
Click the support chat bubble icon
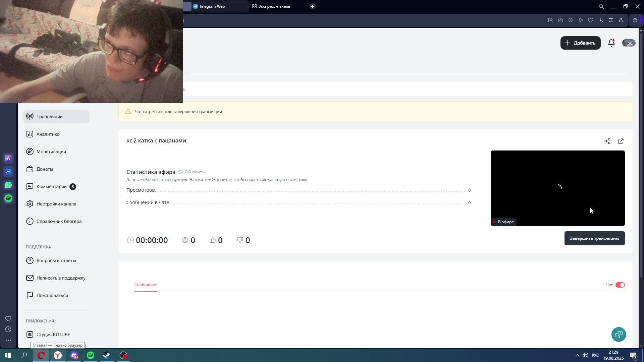point(619,334)
